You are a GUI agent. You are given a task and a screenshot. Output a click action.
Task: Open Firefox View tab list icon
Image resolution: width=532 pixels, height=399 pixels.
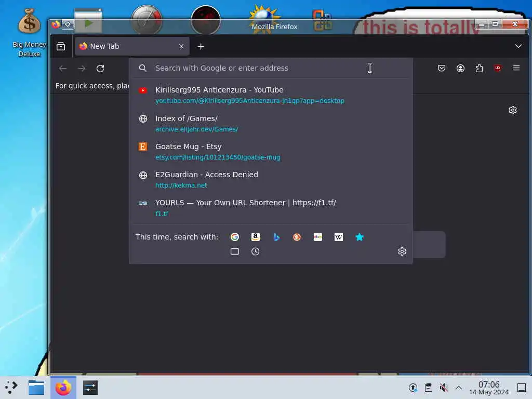point(61,46)
